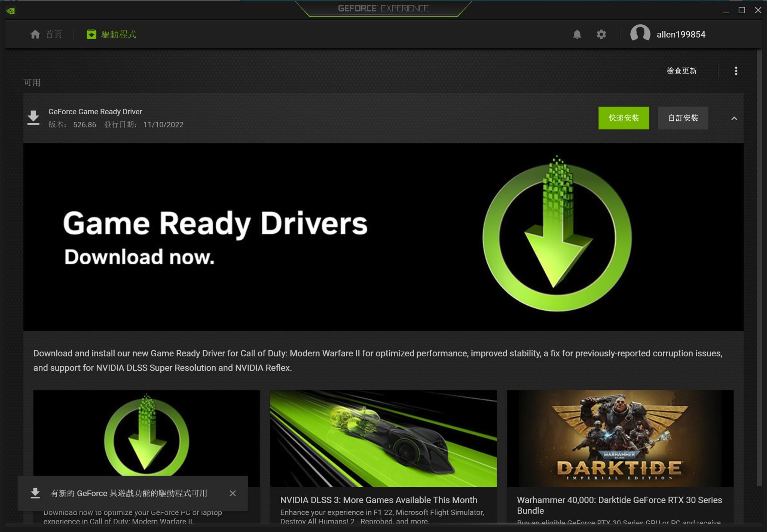Click the green driver icon on the 驅動程式 tab
This screenshot has width=767, height=532.
91,34
